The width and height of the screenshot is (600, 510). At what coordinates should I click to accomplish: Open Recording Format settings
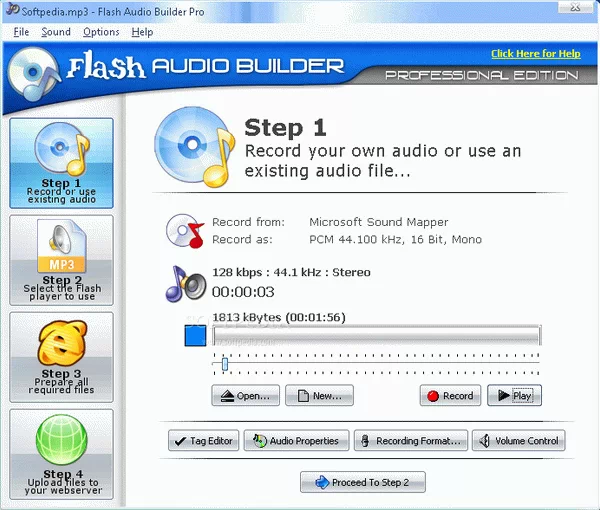tap(411, 440)
